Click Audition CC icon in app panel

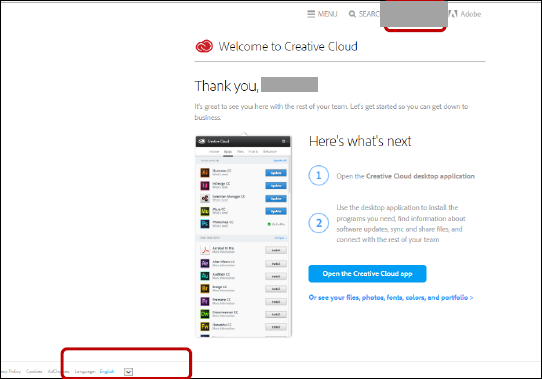(205, 276)
